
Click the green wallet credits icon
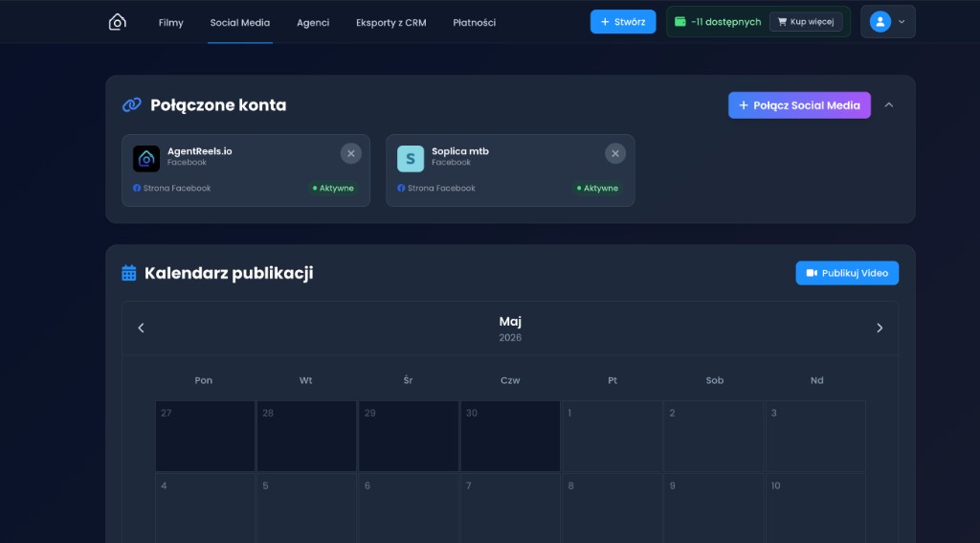coord(680,22)
